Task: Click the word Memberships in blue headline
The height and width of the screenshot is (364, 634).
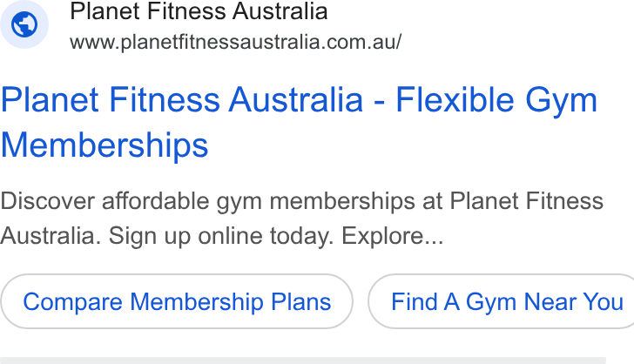Action: 105,145
